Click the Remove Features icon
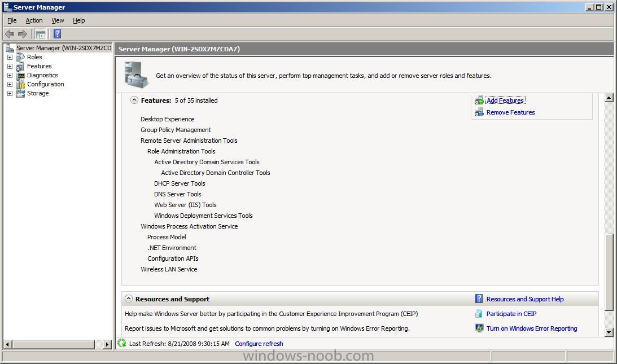The height and width of the screenshot is (364, 617). coord(479,112)
